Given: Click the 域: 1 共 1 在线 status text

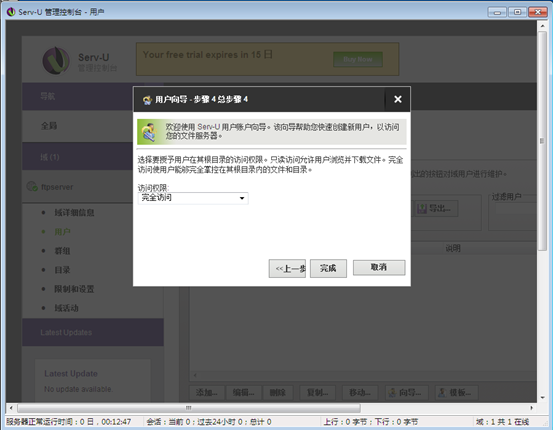Looking at the screenshot, I should click(503, 422).
